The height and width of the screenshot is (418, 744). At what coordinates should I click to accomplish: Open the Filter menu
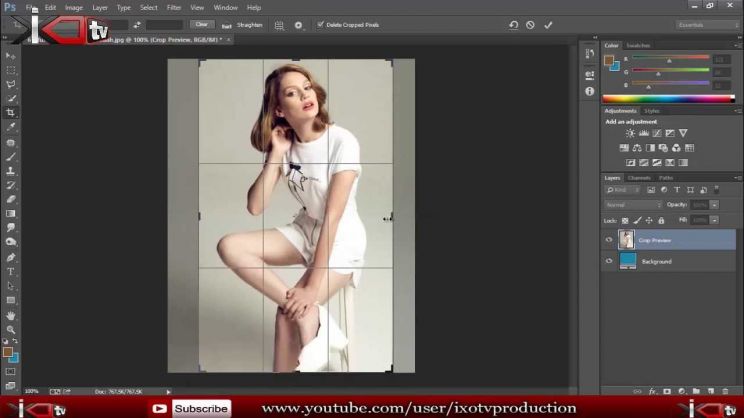(x=174, y=7)
